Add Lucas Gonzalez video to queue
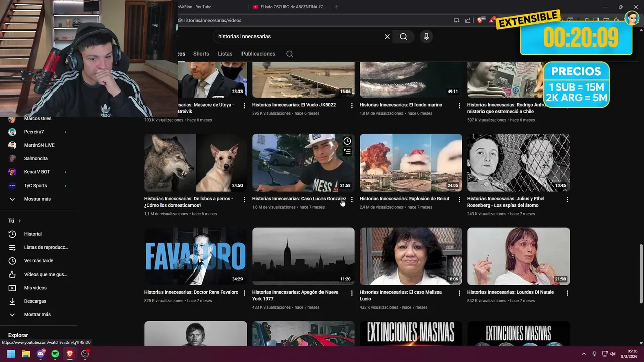Viewport: 644px width, 362px height. (347, 151)
